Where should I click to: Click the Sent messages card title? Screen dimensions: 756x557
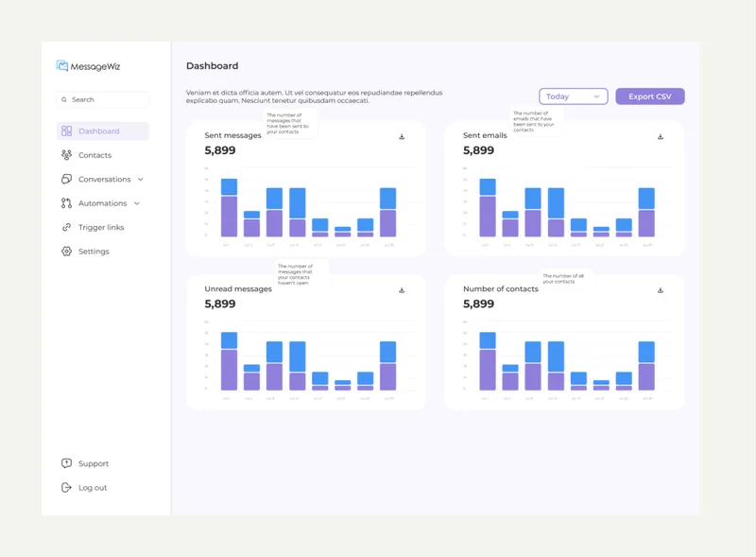[x=232, y=135]
